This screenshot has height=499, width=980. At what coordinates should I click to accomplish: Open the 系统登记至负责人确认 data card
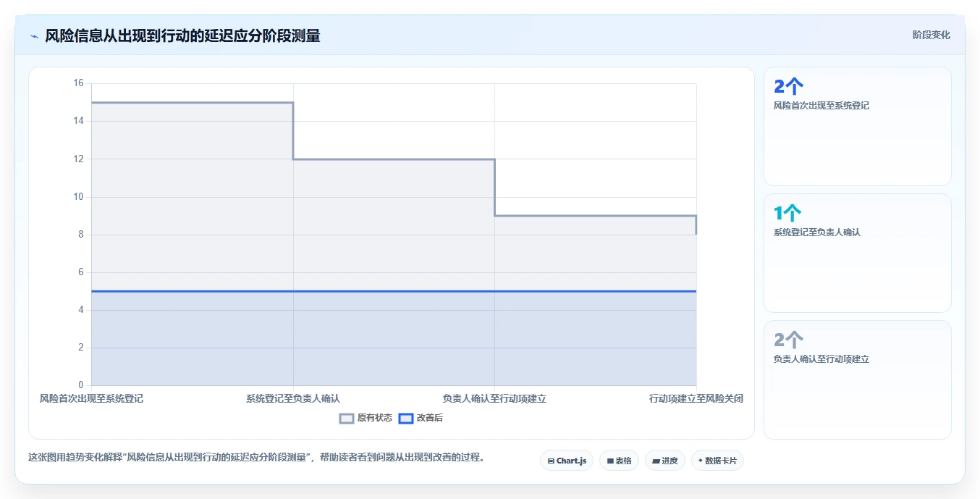tap(858, 253)
